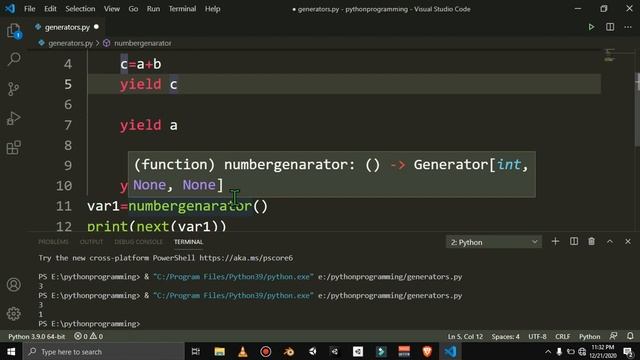Open the Go menu
This screenshot has width=640, height=360.
(133, 9)
